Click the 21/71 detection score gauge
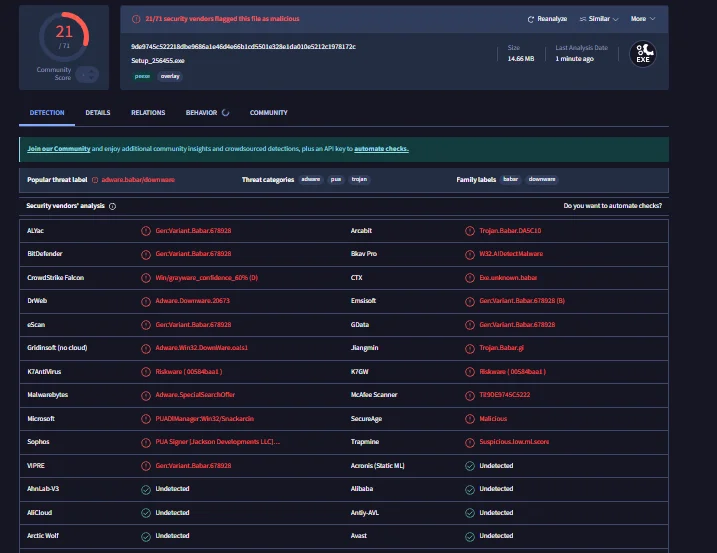This screenshot has width=717, height=553. click(x=64, y=37)
